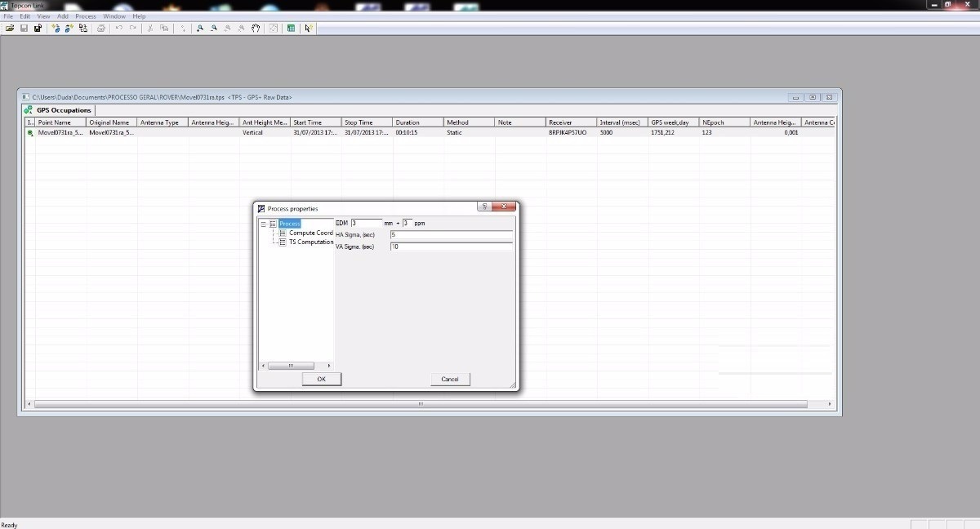Click the NEpoch column header

coord(724,122)
